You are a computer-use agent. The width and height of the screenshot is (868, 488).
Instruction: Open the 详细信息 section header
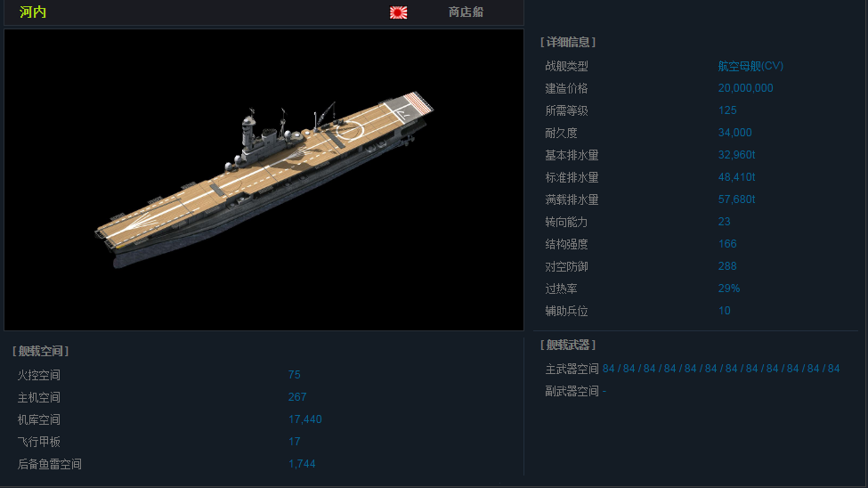[x=568, y=42]
